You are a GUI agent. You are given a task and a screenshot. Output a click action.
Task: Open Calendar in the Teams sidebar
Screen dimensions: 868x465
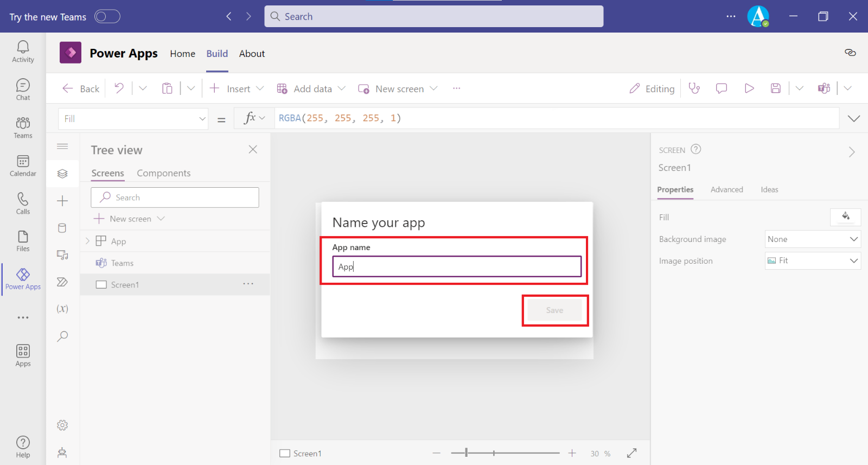coord(23,165)
